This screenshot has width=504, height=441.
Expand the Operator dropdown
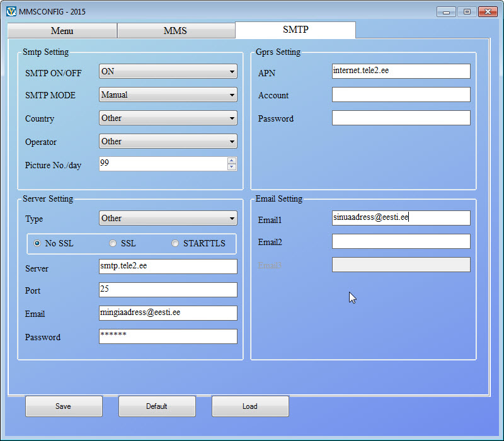click(x=168, y=141)
